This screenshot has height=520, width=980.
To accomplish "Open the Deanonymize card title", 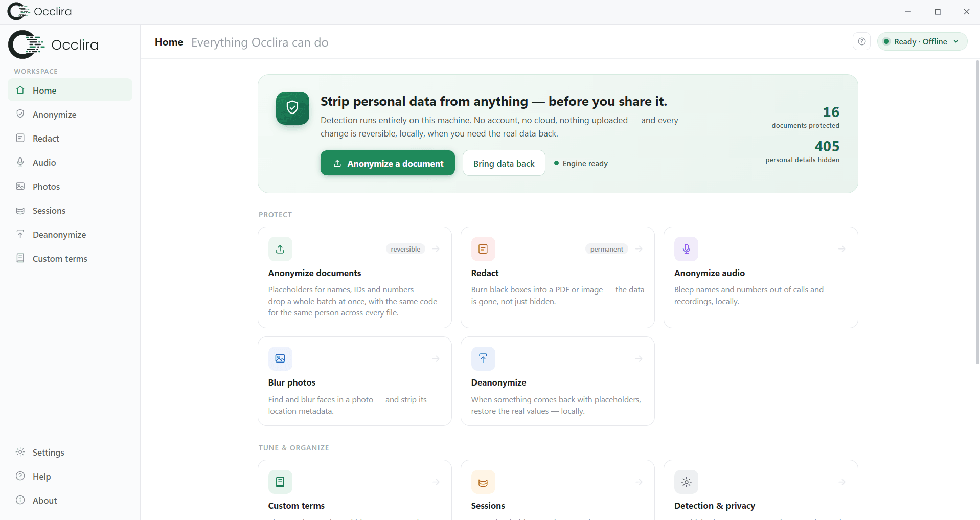I will point(498,382).
